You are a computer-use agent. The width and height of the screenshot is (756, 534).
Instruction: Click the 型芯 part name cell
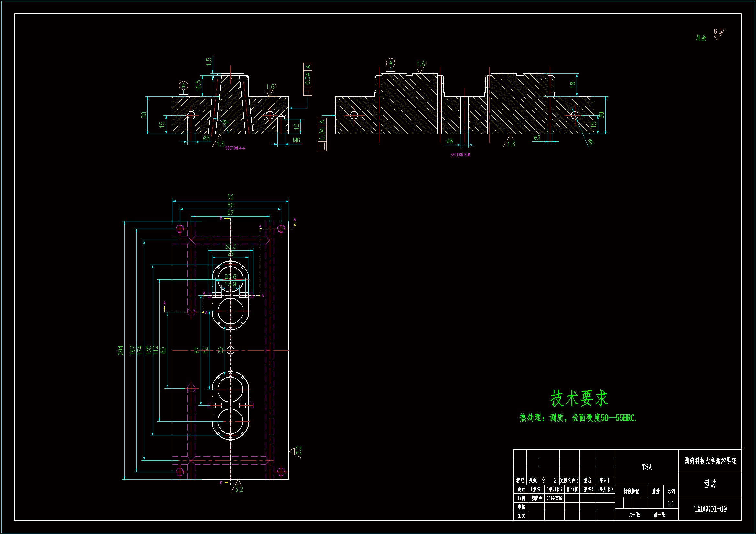710,484
